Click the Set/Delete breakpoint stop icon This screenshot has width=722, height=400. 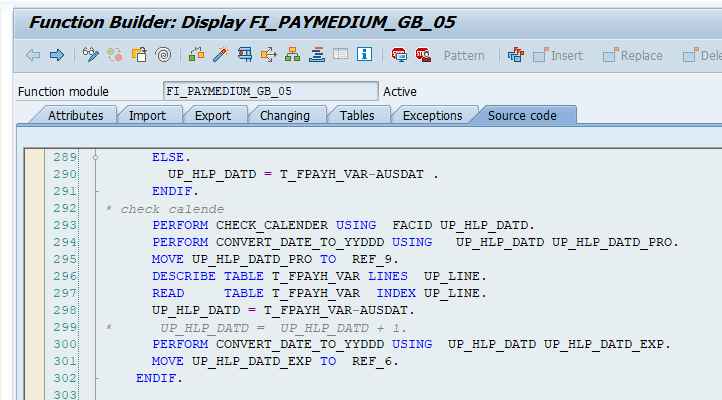click(422, 55)
